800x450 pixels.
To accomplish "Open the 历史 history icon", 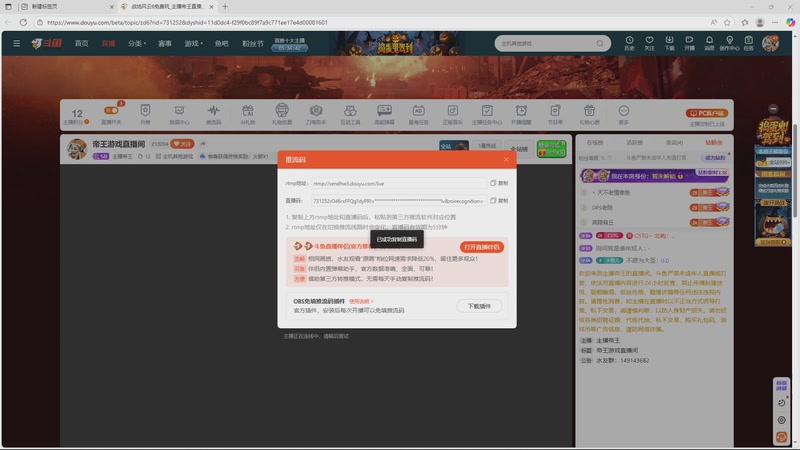I will [629, 43].
